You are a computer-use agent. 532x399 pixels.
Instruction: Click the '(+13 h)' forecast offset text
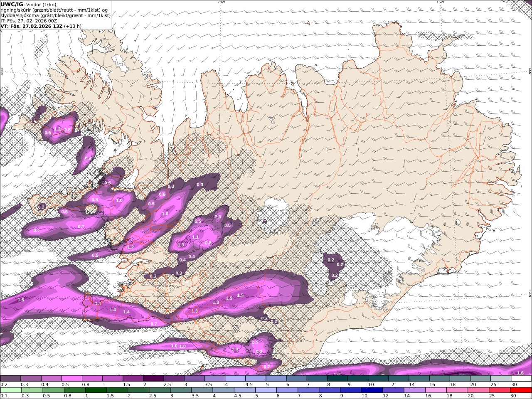73,26
